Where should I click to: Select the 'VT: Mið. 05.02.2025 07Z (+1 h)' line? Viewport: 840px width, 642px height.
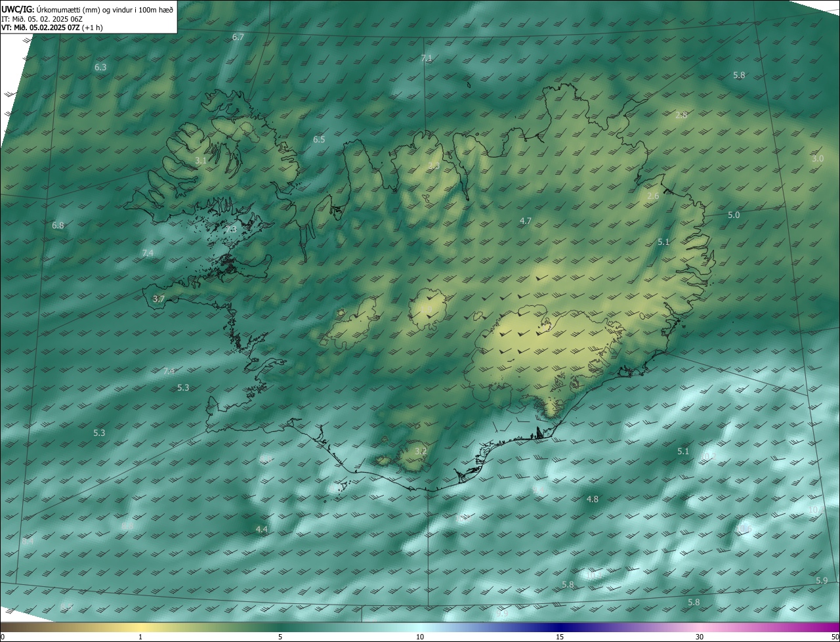pos(52,28)
